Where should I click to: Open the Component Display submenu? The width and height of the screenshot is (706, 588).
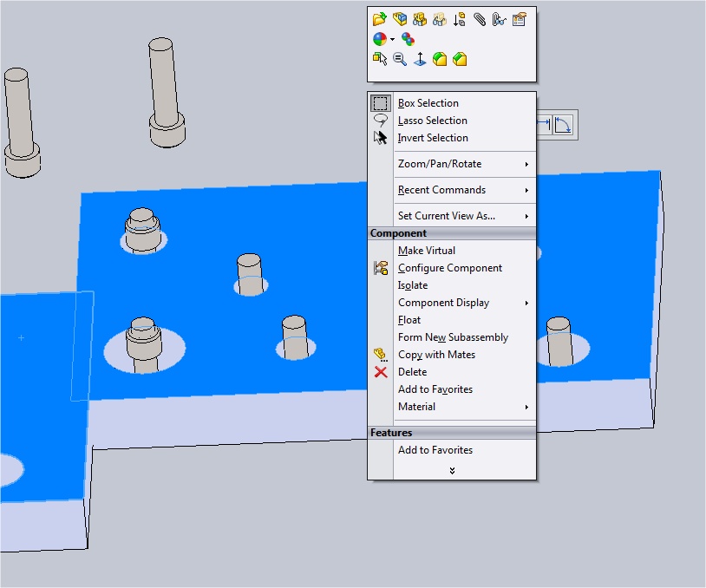pyautogui.click(x=452, y=303)
